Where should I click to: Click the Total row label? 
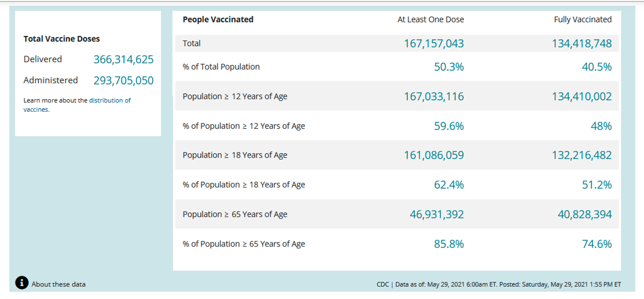(x=192, y=44)
